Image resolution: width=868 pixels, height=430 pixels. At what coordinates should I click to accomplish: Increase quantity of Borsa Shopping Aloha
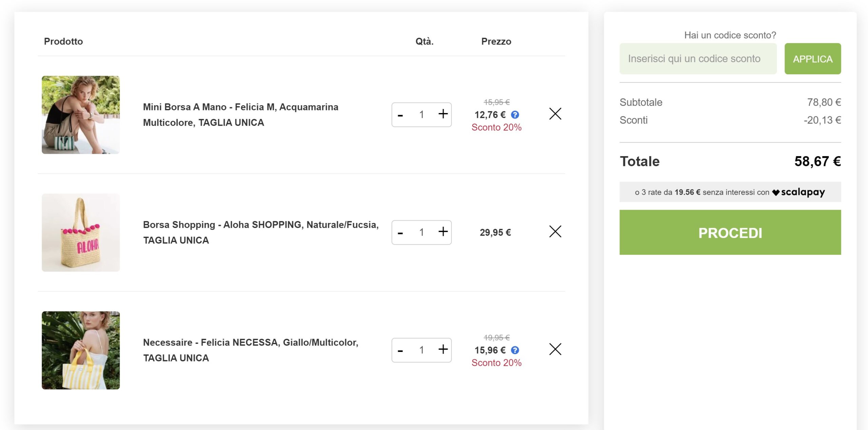click(443, 232)
